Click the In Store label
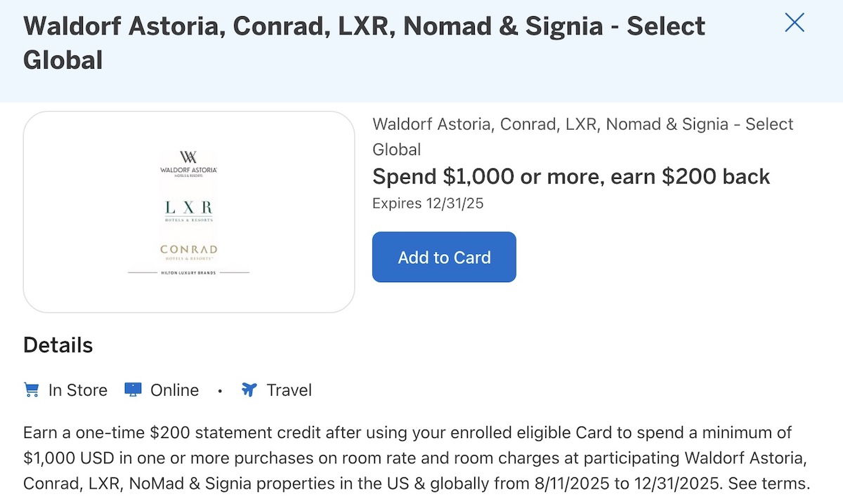 (x=78, y=390)
